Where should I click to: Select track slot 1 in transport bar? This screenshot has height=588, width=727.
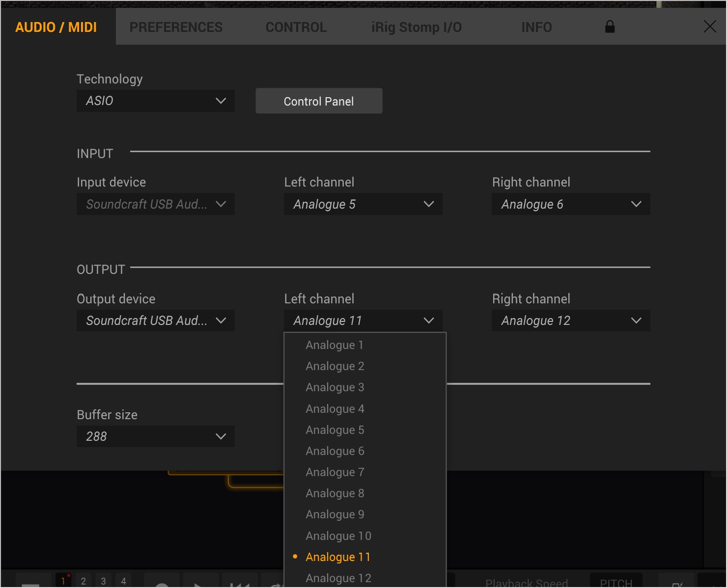point(63,581)
